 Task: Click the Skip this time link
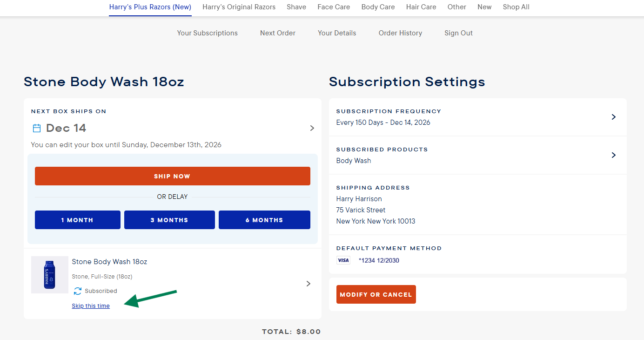pyautogui.click(x=91, y=306)
